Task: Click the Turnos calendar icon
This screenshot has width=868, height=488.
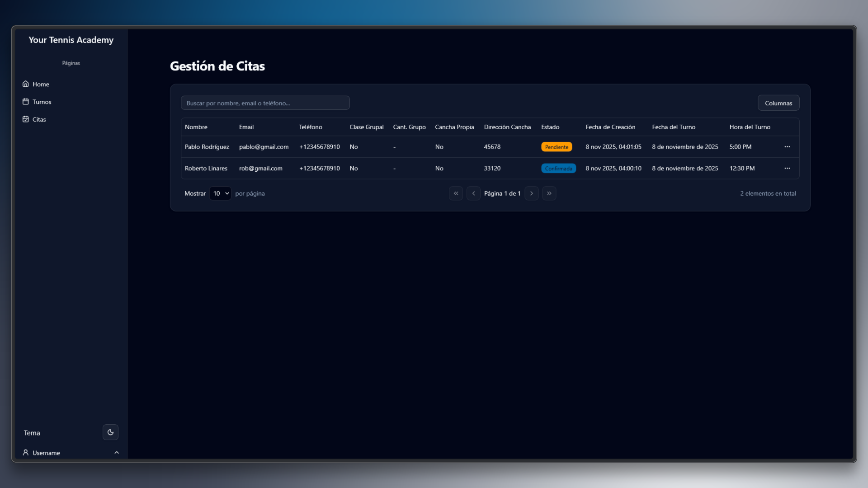Action: click(26, 102)
